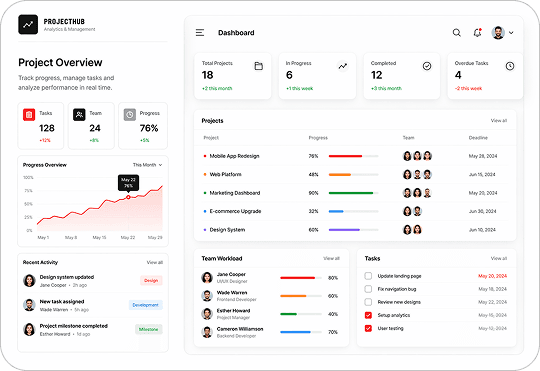
Task: Click Jane Cooper's red workload bar
Action: [301, 278]
